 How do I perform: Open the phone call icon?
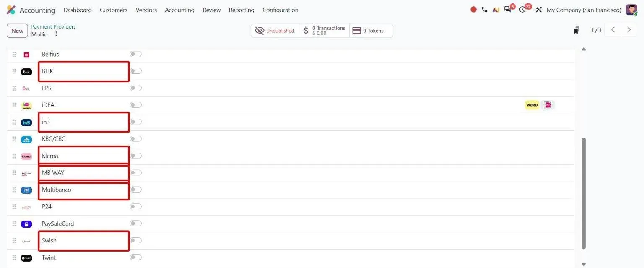[x=484, y=10]
